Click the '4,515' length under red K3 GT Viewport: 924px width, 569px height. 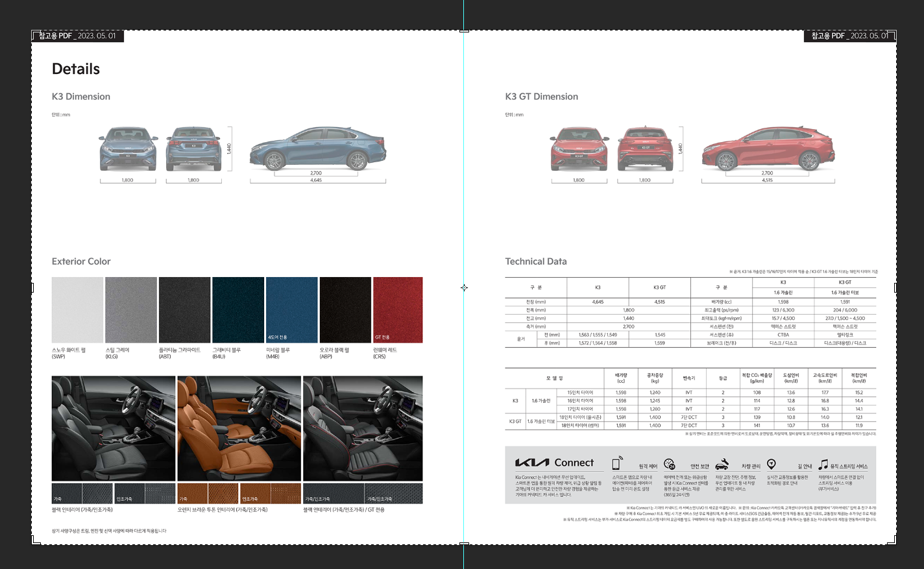click(x=768, y=180)
